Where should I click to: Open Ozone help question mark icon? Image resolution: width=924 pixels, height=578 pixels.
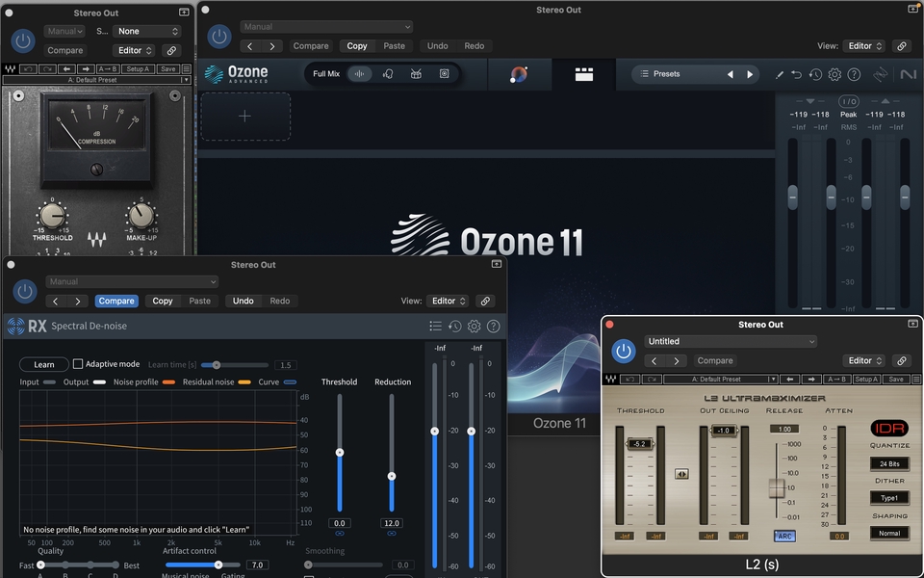[853, 74]
